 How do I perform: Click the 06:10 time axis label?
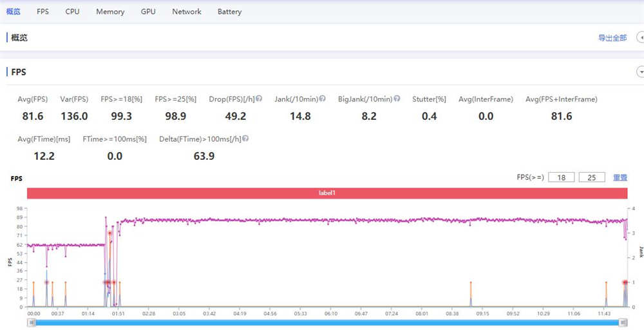[x=330, y=313]
